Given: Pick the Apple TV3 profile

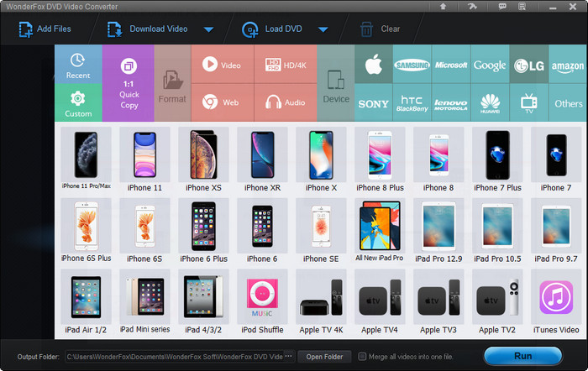Looking at the screenshot, I should coord(438,301).
